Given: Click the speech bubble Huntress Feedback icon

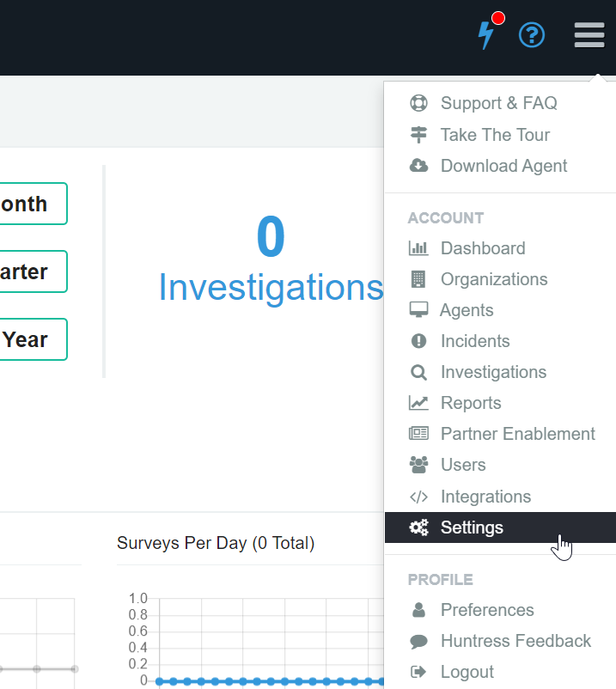Looking at the screenshot, I should [x=418, y=641].
